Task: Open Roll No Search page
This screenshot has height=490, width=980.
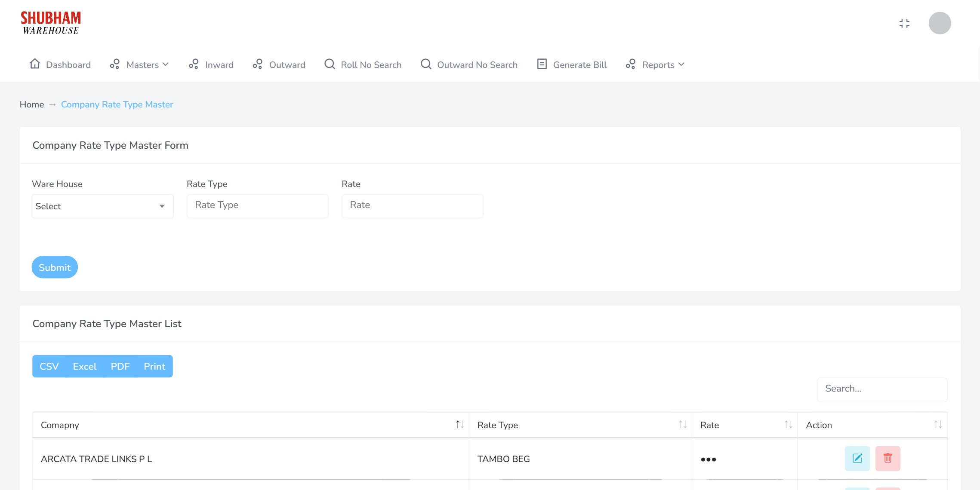Action: 363,64
